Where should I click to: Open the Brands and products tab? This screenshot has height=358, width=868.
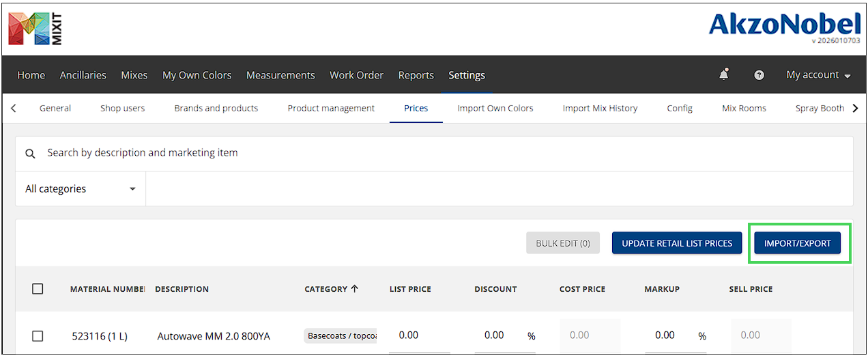pyautogui.click(x=216, y=108)
